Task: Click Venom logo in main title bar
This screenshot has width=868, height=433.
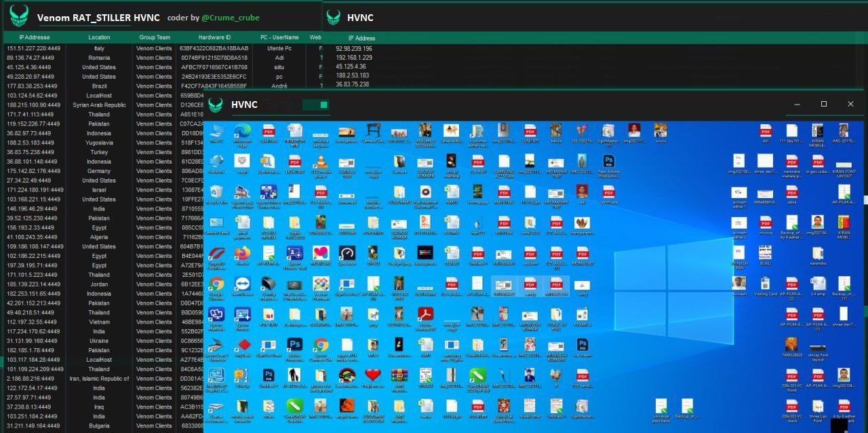Action: [x=19, y=15]
